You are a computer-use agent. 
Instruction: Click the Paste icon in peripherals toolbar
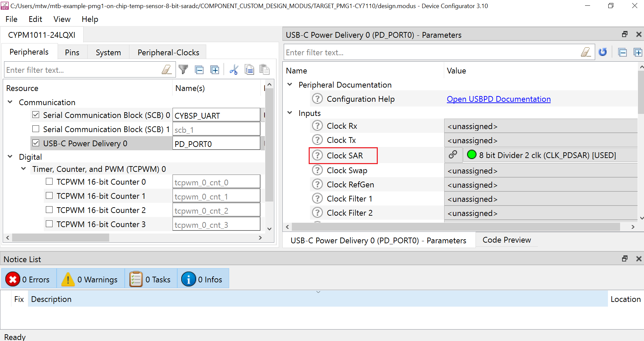pos(265,70)
